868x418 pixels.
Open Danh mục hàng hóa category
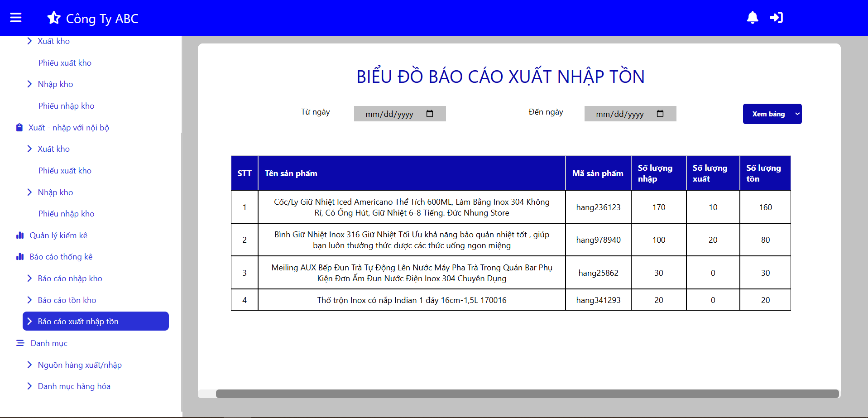[74, 386]
